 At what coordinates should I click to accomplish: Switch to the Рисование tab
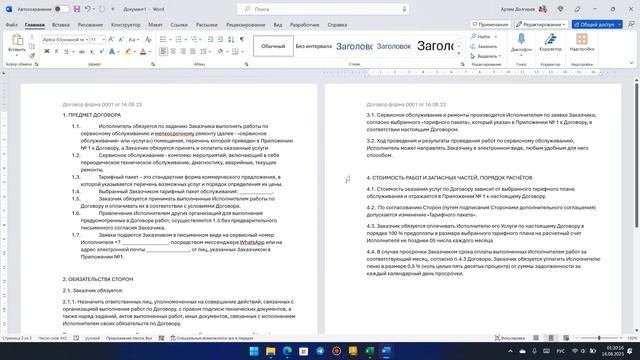coord(90,25)
